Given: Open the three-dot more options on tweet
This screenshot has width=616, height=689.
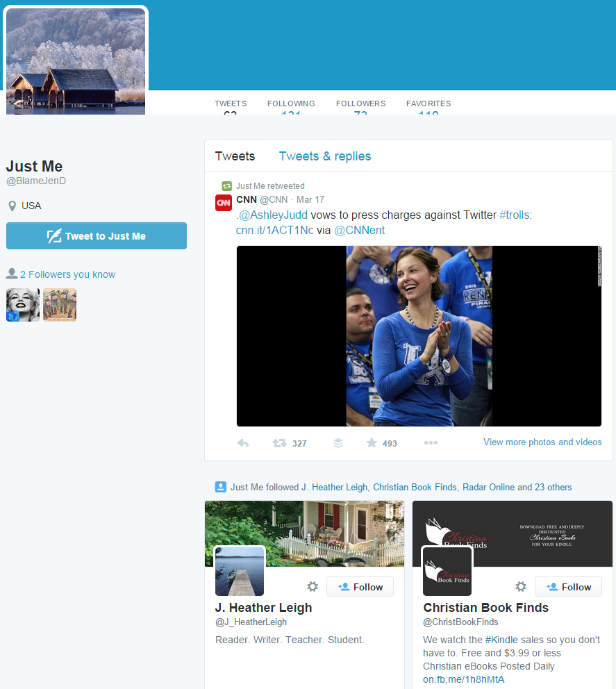Looking at the screenshot, I should [x=431, y=443].
